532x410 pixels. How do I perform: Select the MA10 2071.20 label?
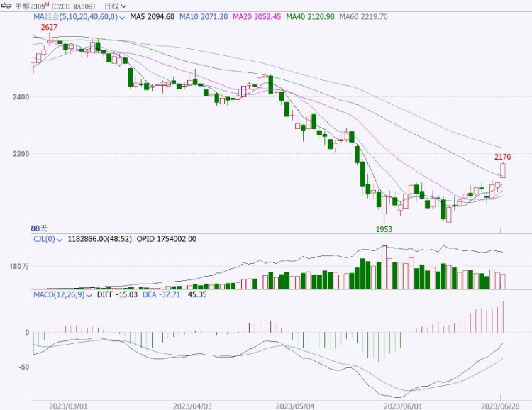click(204, 16)
